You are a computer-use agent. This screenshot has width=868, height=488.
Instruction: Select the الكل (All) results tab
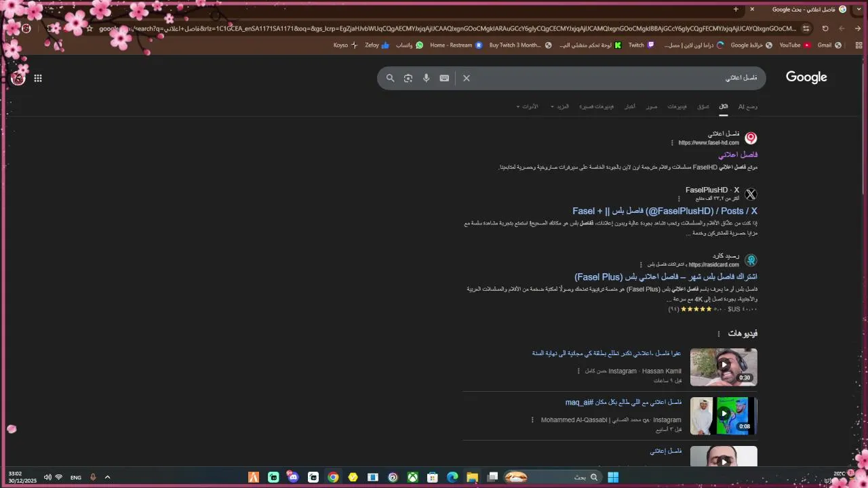(724, 106)
